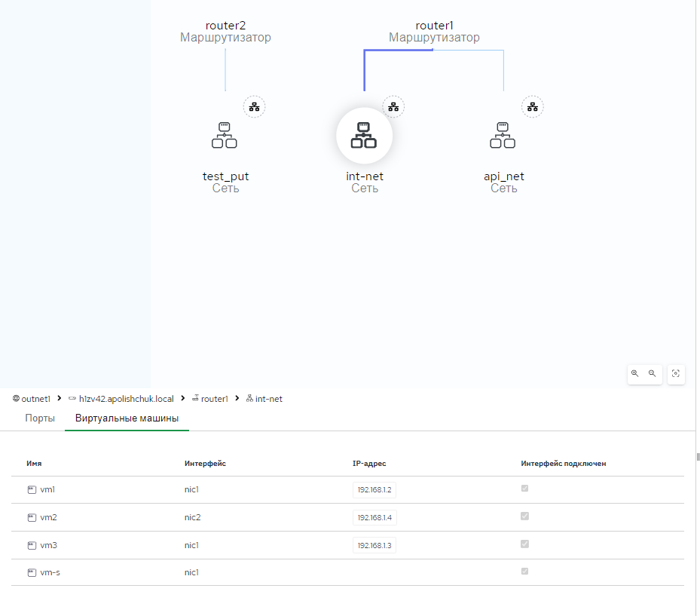Open int-net breadcrumb link
Image resolution: width=700 pixels, height=616 pixels.
[269, 399]
